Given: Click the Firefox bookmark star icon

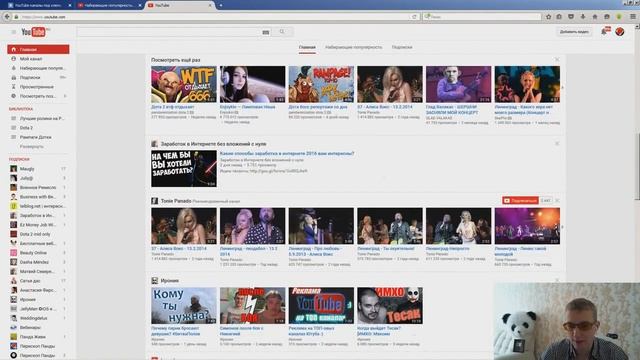Looking at the screenshot, I should pyautogui.click(x=548, y=17).
